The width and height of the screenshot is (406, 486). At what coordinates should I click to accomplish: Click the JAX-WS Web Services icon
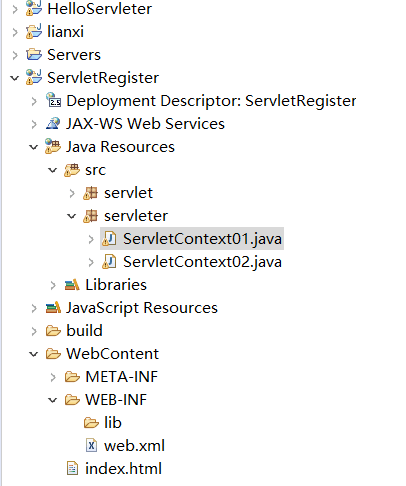pyautogui.click(x=53, y=124)
